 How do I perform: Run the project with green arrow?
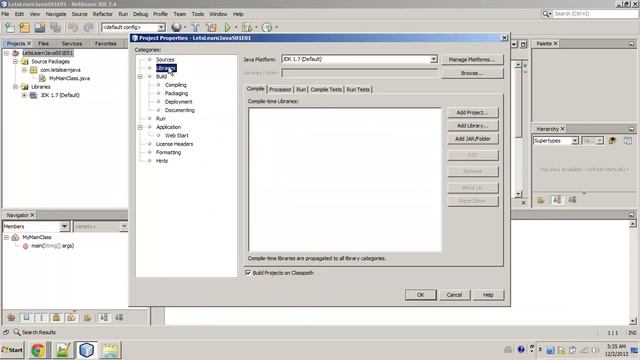coord(227,27)
